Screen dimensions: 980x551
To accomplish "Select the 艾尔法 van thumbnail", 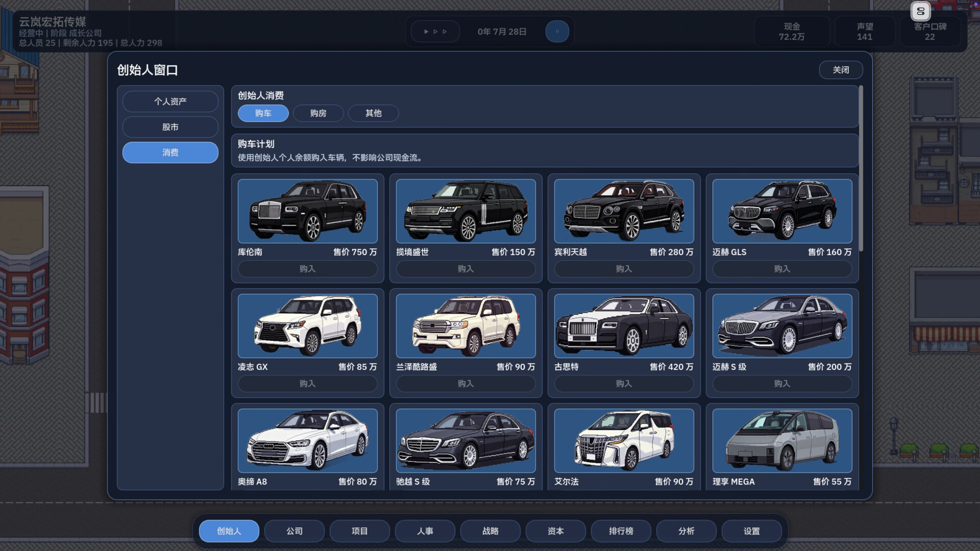I will pyautogui.click(x=624, y=440).
